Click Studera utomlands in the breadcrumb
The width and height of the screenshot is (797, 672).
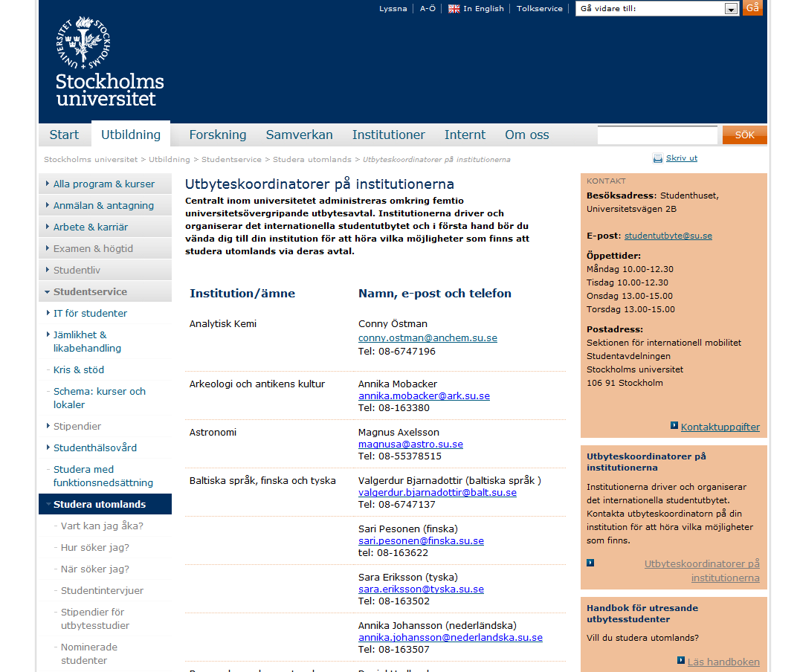point(312,160)
